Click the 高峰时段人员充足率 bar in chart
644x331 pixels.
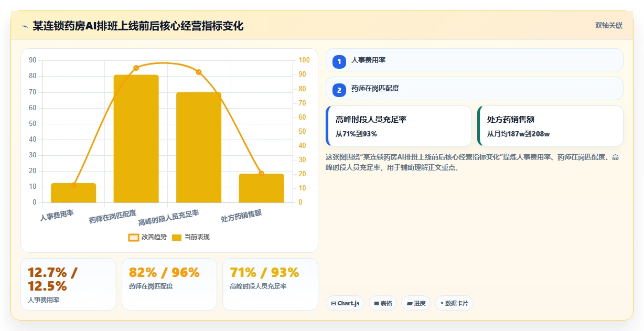pos(199,147)
